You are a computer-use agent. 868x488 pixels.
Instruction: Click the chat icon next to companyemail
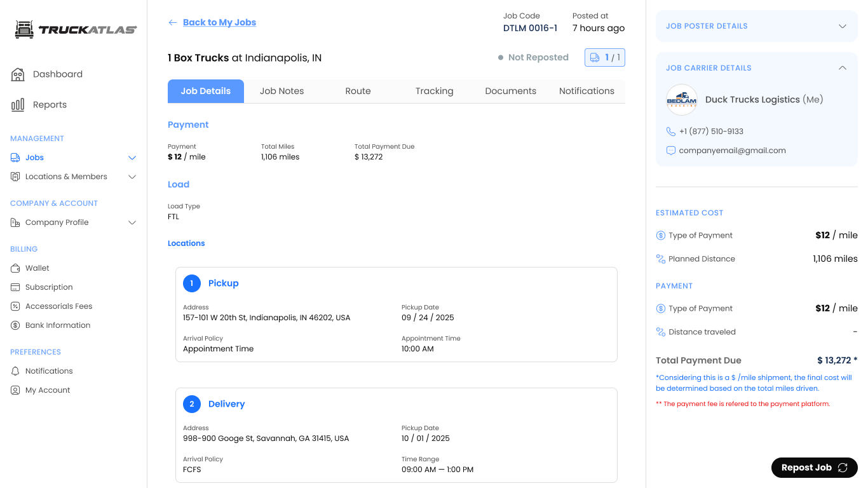pyautogui.click(x=670, y=151)
